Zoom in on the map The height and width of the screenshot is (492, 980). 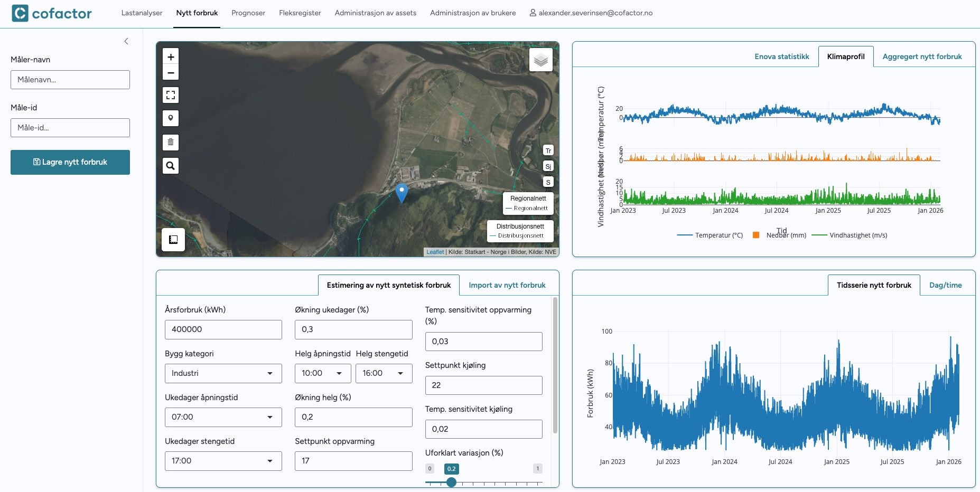171,57
